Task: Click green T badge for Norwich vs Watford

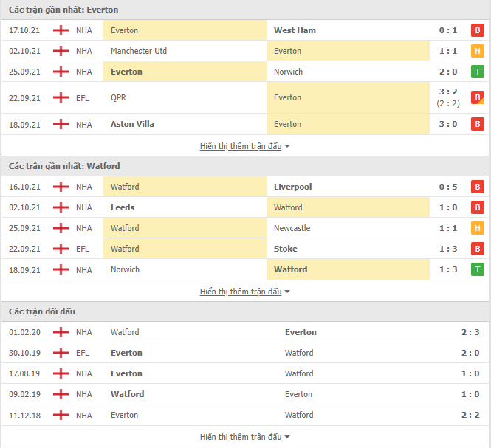Action: click(478, 269)
